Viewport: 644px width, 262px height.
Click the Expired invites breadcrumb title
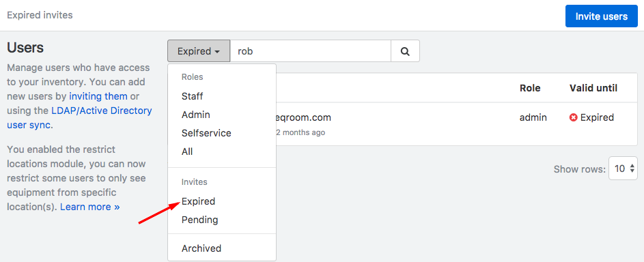[x=40, y=15]
